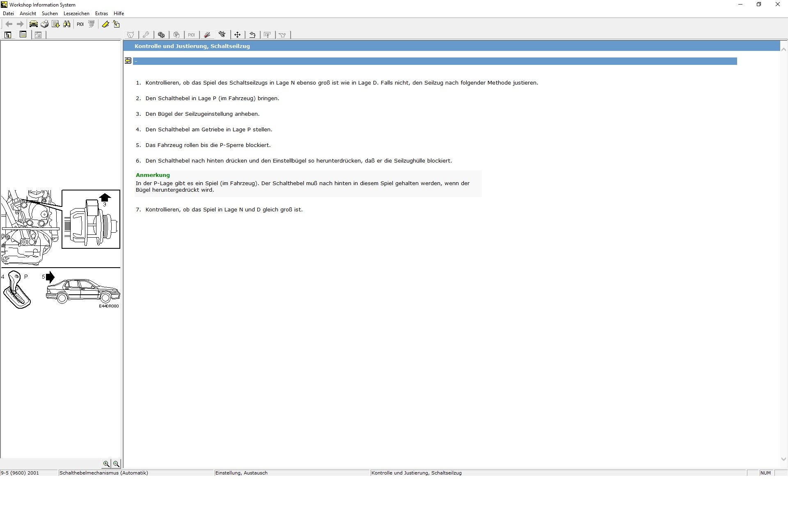
Task: Click the printer icon to print
Action: 44,24
